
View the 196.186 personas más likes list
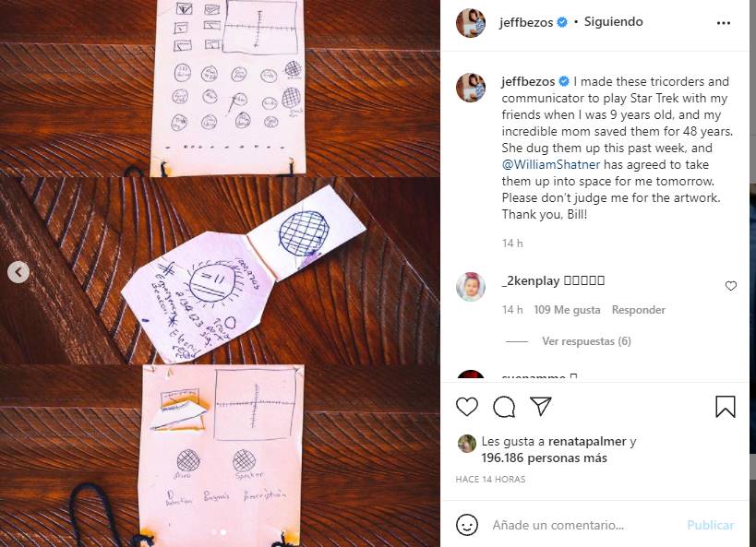pos(544,458)
